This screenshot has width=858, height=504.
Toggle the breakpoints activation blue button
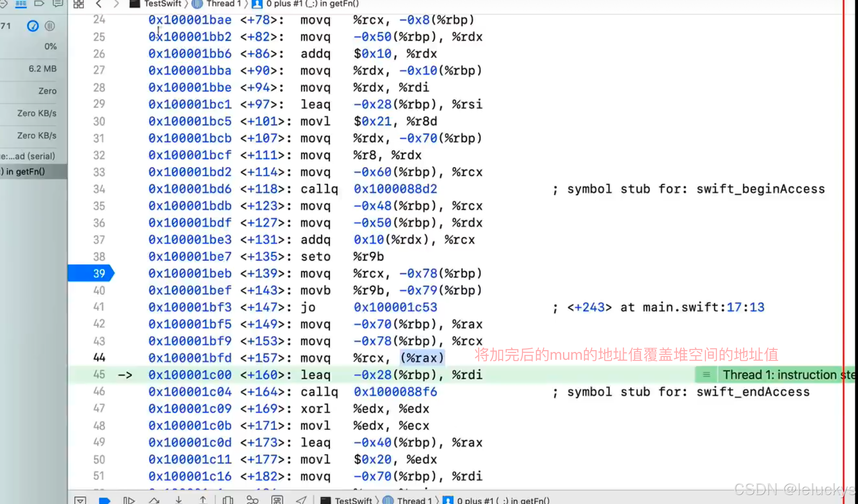tap(105, 500)
